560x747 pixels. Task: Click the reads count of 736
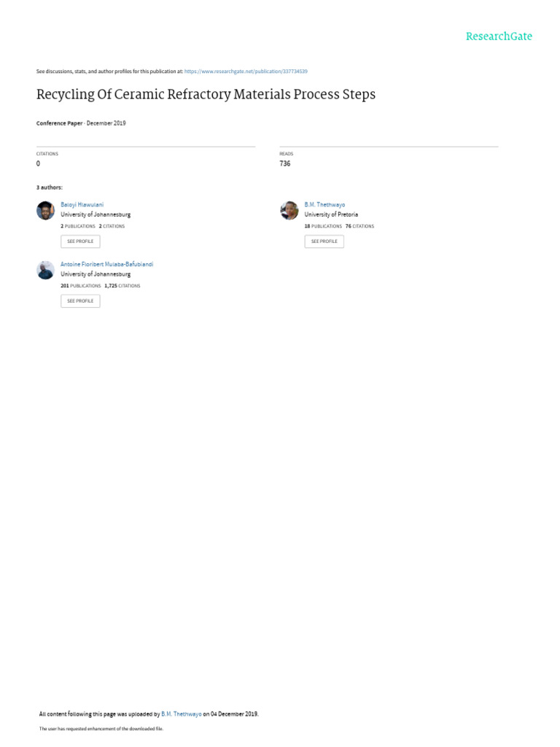pyautogui.click(x=285, y=163)
